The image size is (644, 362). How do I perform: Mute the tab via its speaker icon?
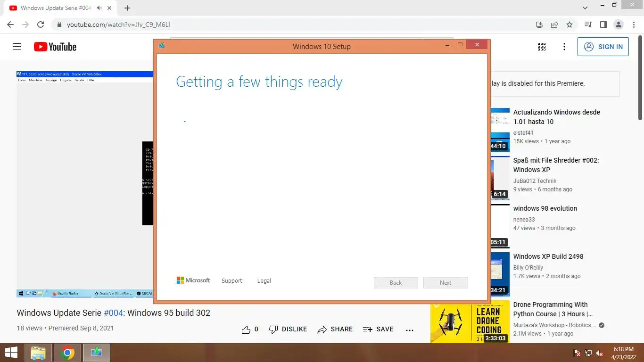[99, 8]
